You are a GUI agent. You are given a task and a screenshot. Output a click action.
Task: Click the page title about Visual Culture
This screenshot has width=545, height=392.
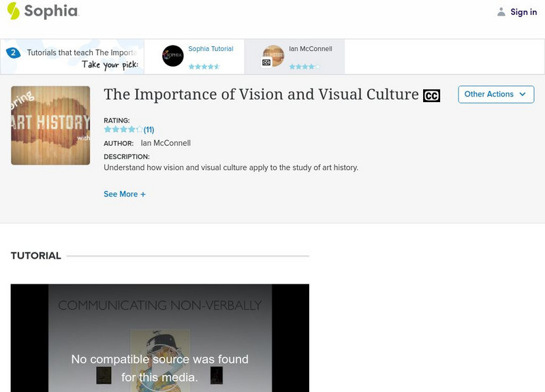(x=261, y=95)
